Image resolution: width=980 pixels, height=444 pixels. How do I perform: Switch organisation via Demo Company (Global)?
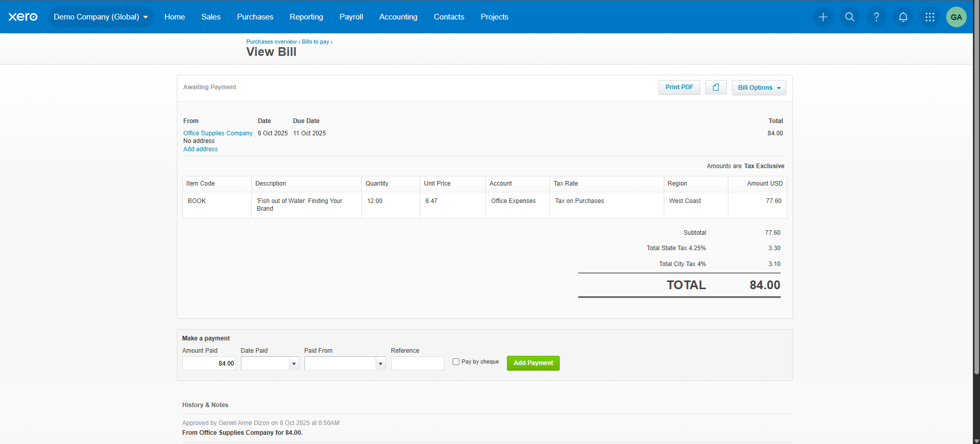[100, 17]
